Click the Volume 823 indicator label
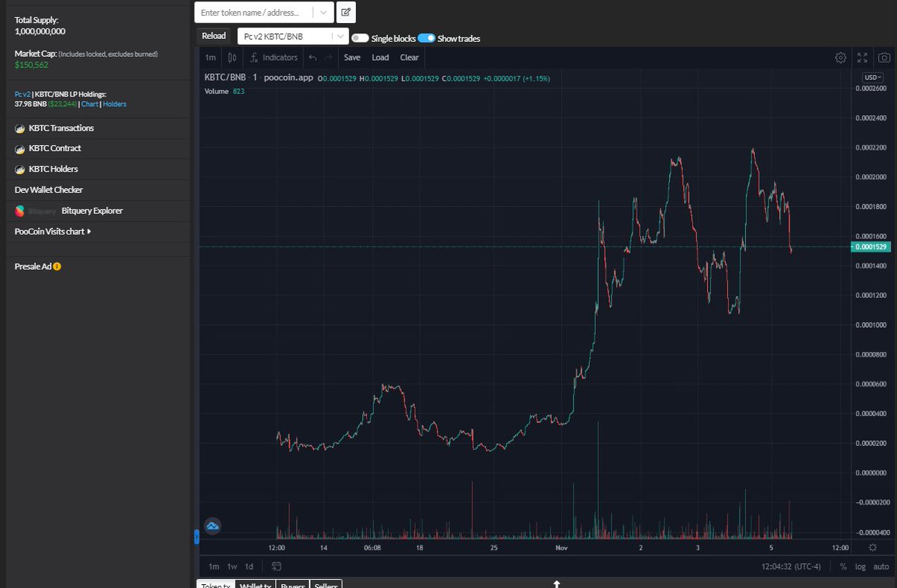This screenshot has height=588, width=897. [x=224, y=91]
